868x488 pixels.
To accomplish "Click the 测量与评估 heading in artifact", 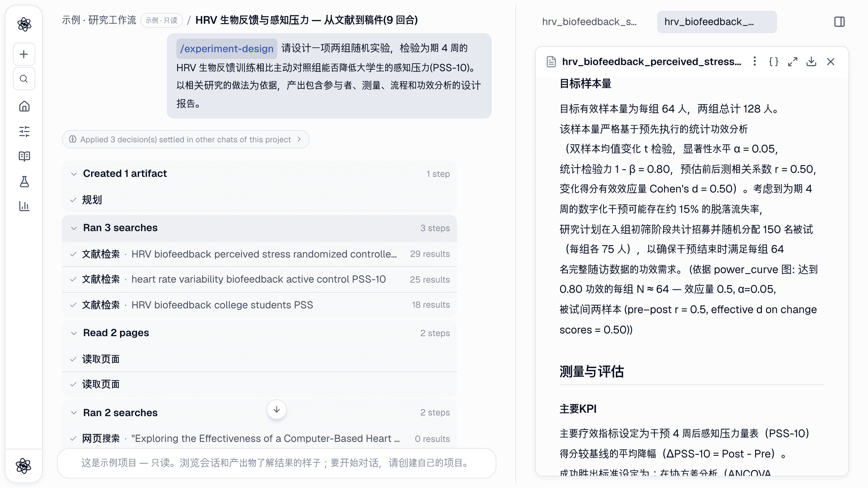I will tap(592, 371).
